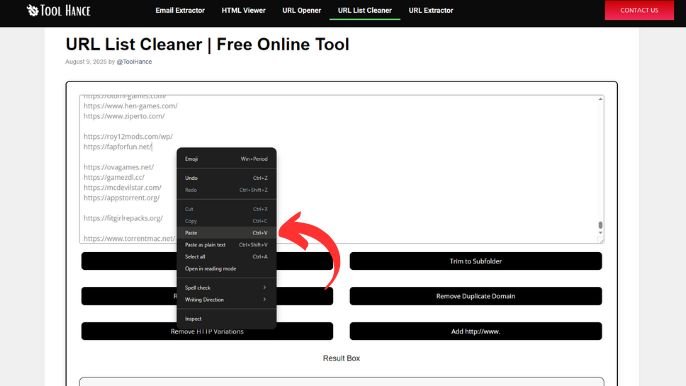The height and width of the screenshot is (386, 686).
Task: Click the Add http://www. button
Action: [476, 331]
